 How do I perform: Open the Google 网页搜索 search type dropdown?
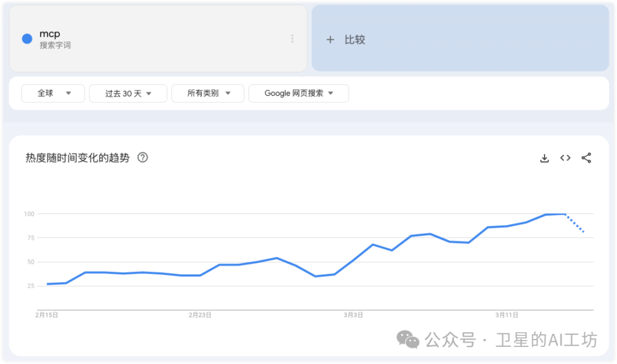[x=298, y=93]
